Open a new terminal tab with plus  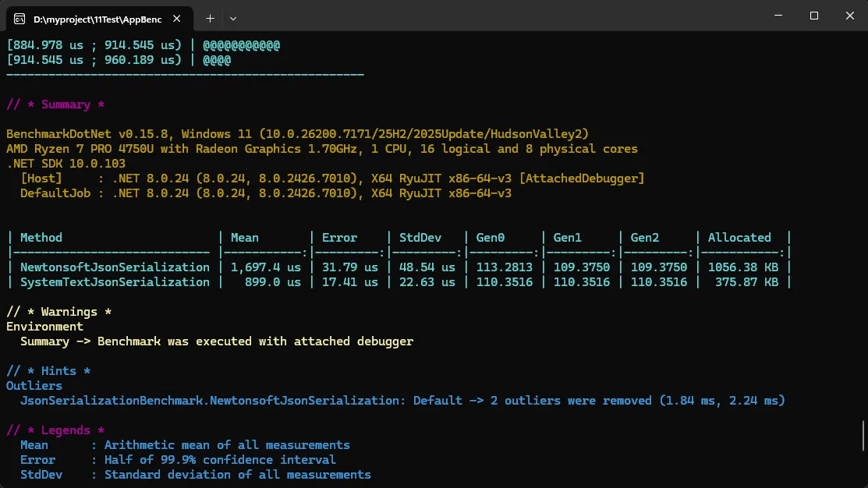[x=210, y=17]
